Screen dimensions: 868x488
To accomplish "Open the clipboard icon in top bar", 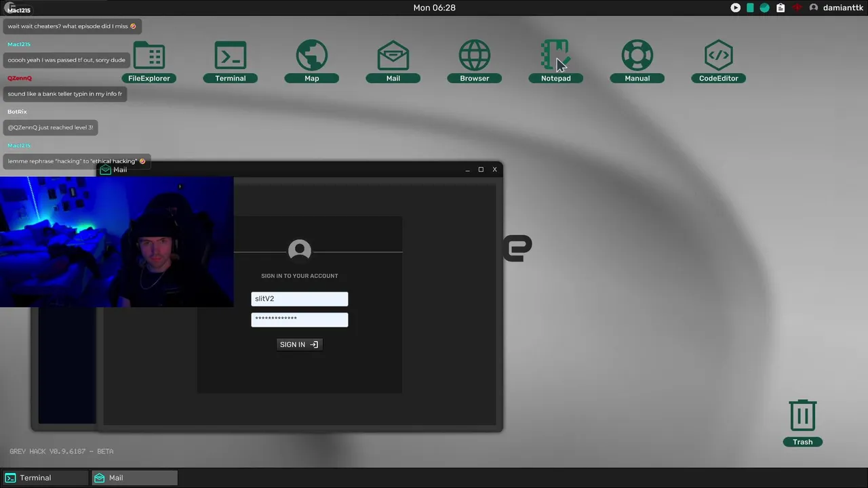I will [x=781, y=7].
